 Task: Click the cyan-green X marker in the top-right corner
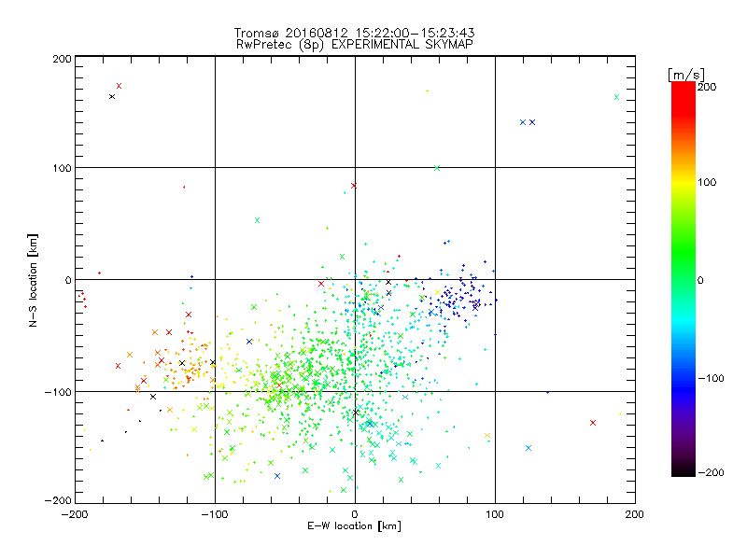point(616,97)
